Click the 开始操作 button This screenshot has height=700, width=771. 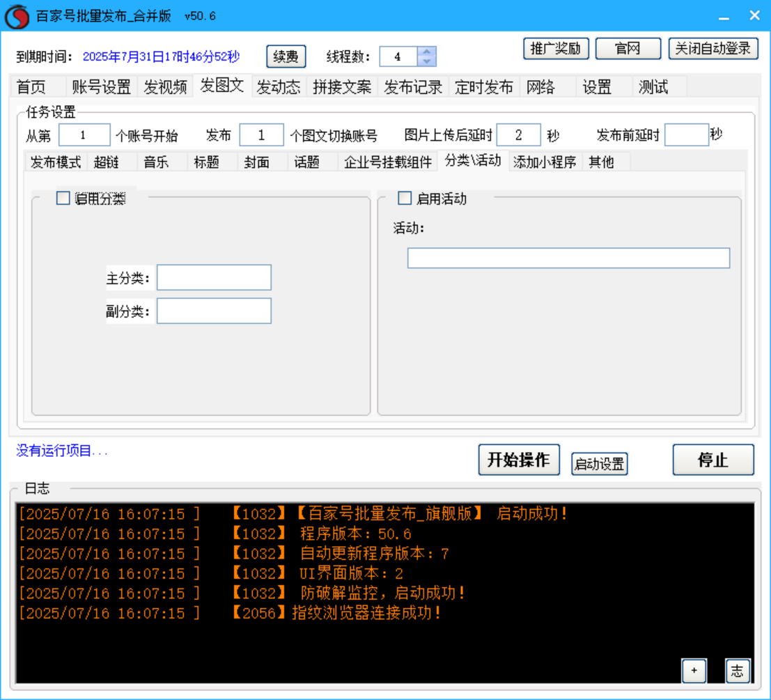[x=519, y=460]
